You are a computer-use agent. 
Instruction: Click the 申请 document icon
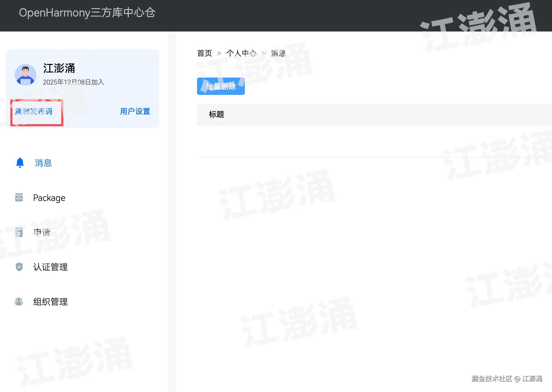coord(19,232)
